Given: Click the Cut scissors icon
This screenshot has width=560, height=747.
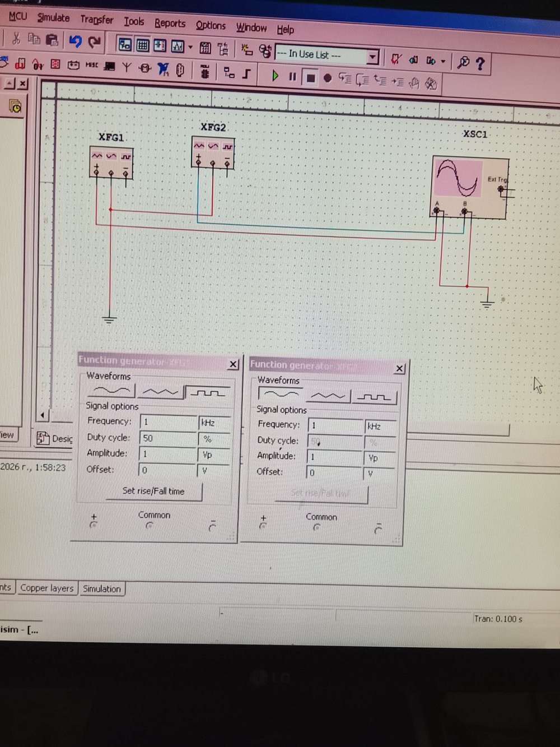Looking at the screenshot, I should [16, 38].
